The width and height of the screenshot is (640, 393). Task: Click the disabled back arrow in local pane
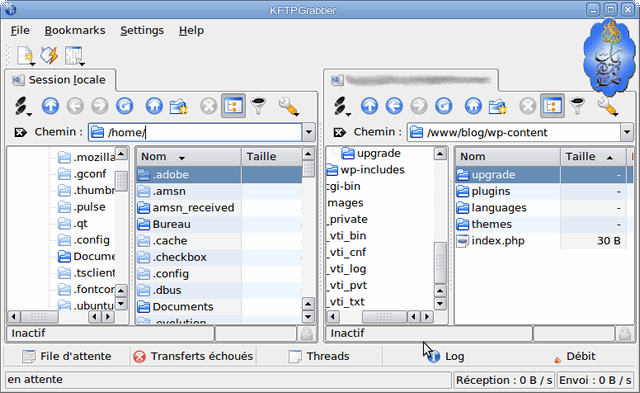[75, 106]
